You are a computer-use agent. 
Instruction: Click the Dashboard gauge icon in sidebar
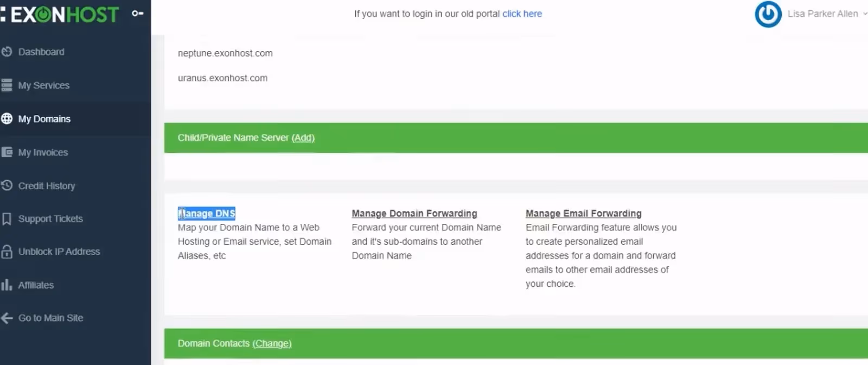[7, 52]
